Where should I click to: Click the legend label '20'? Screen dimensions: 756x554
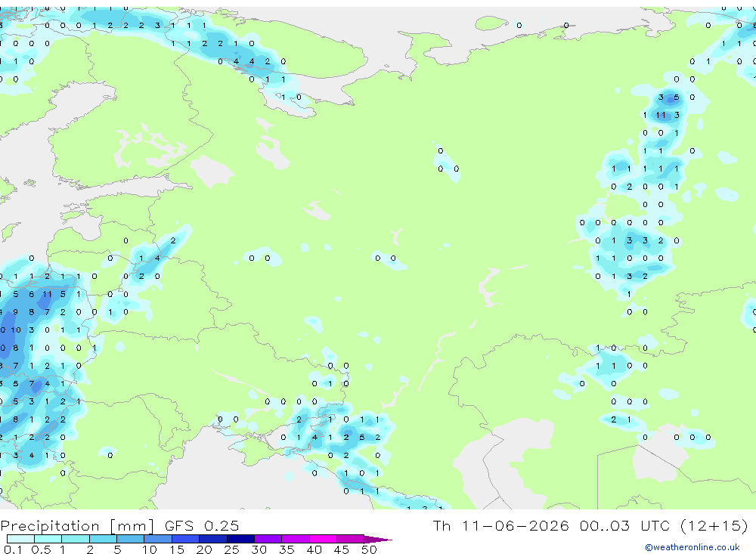(204, 549)
